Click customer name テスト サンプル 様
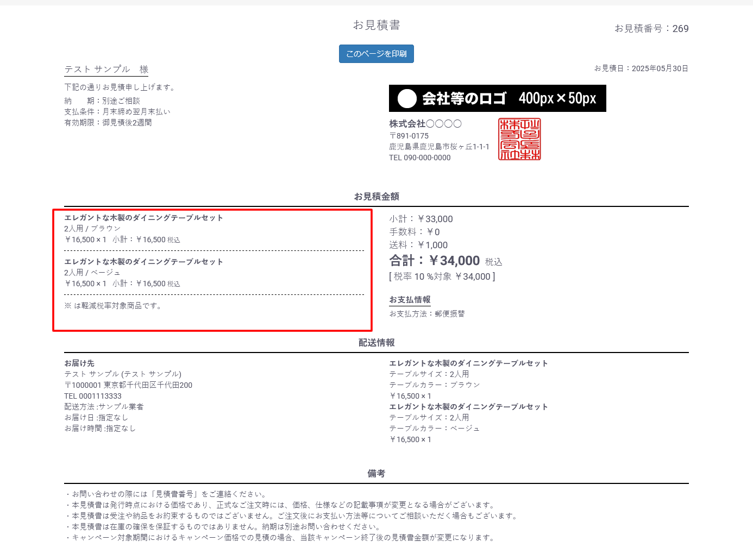Viewport: 753px width, 560px height. pos(106,70)
